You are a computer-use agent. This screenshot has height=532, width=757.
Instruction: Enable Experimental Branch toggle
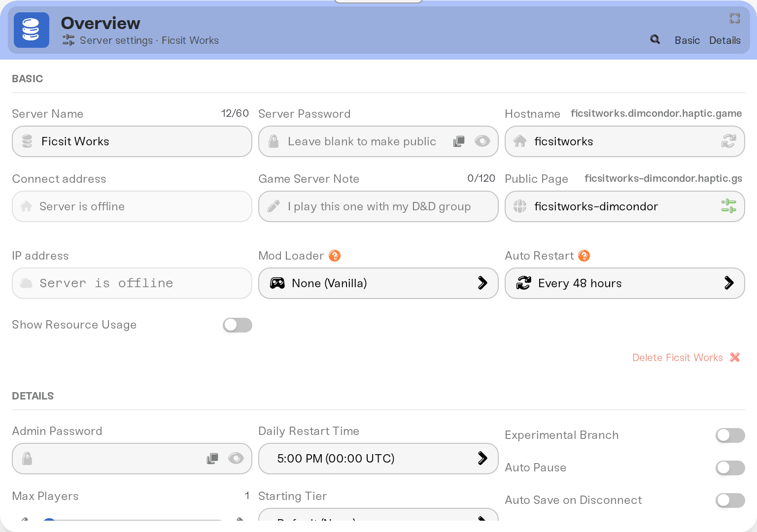point(730,435)
